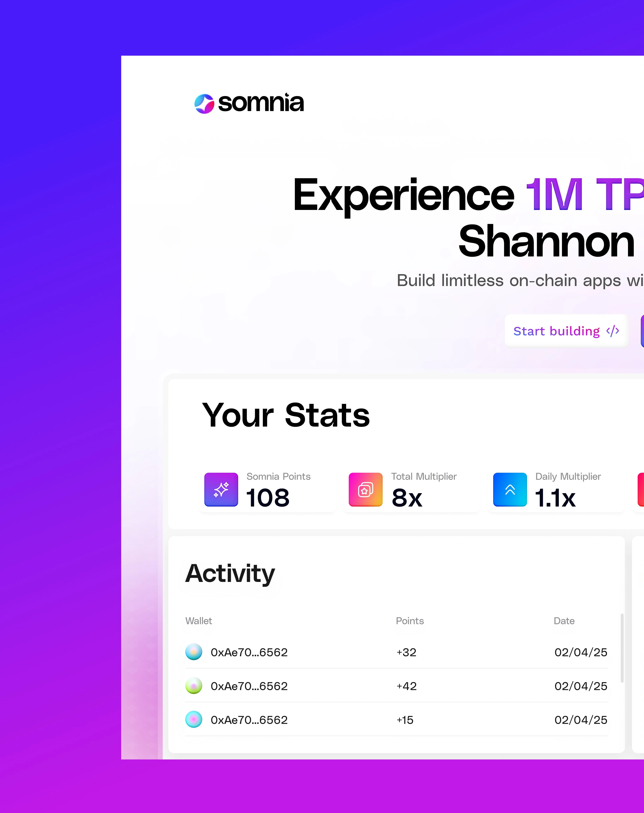Click the Start building button
Image resolution: width=644 pixels, height=813 pixels.
click(566, 331)
